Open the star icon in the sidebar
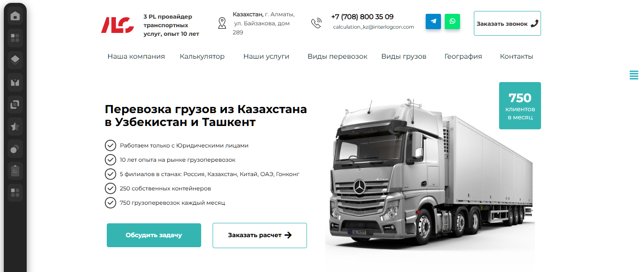This screenshot has width=644, height=272. pyautogui.click(x=15, y=126)
